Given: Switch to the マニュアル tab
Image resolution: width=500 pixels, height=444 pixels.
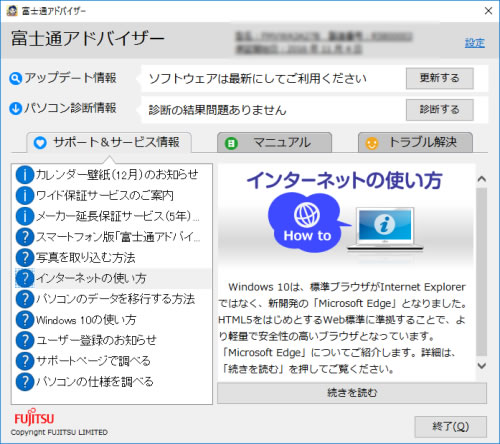Looking at the screenshot, I should pyautogui.click(x=274, y=143).
